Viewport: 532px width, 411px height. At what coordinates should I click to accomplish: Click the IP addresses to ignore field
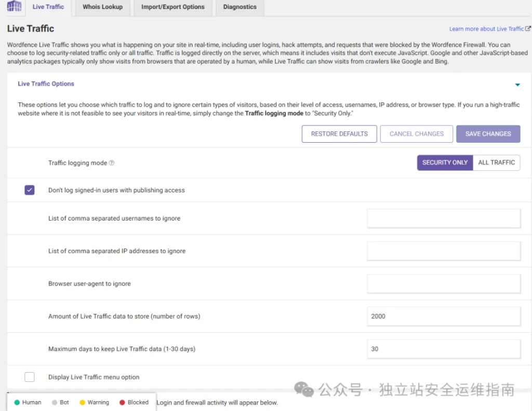(x=444, y=251)
